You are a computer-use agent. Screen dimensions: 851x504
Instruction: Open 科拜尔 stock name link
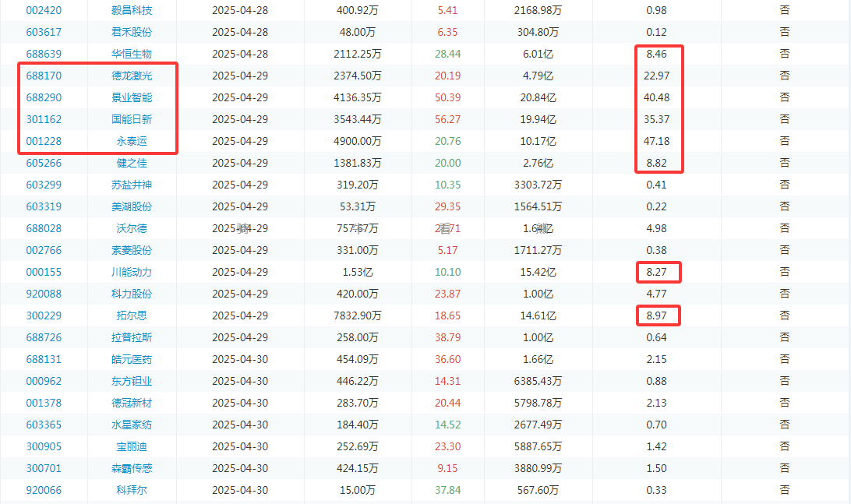coord(132,490)
